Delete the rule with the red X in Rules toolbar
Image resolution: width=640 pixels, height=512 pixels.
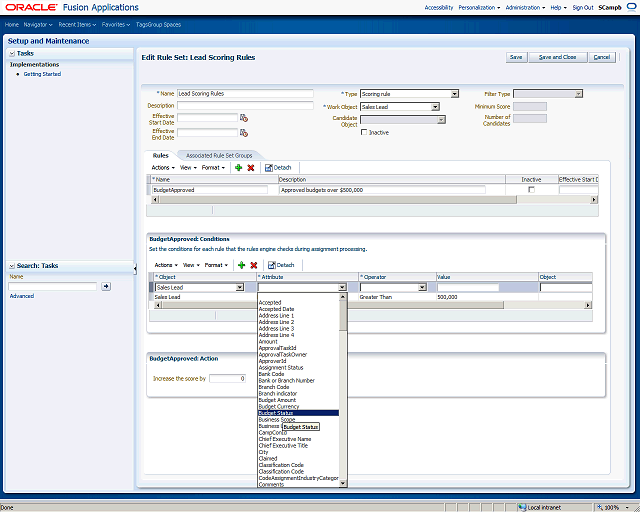[x=251, y=167]
